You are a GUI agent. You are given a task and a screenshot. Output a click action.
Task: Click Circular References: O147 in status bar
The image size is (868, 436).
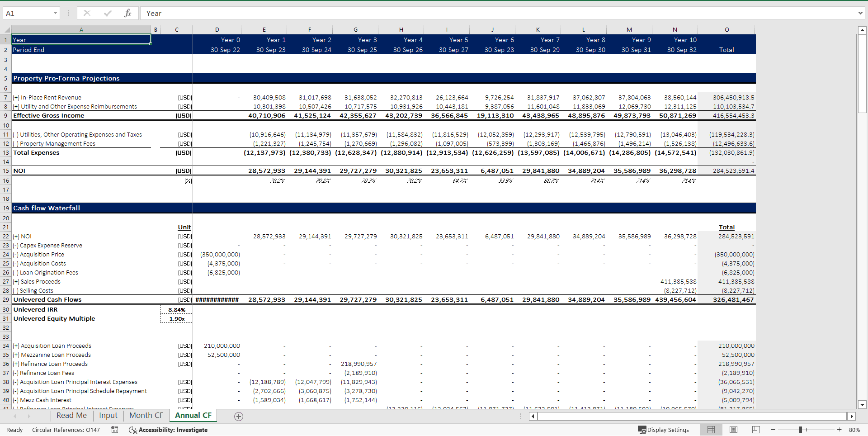coord(66,430)
